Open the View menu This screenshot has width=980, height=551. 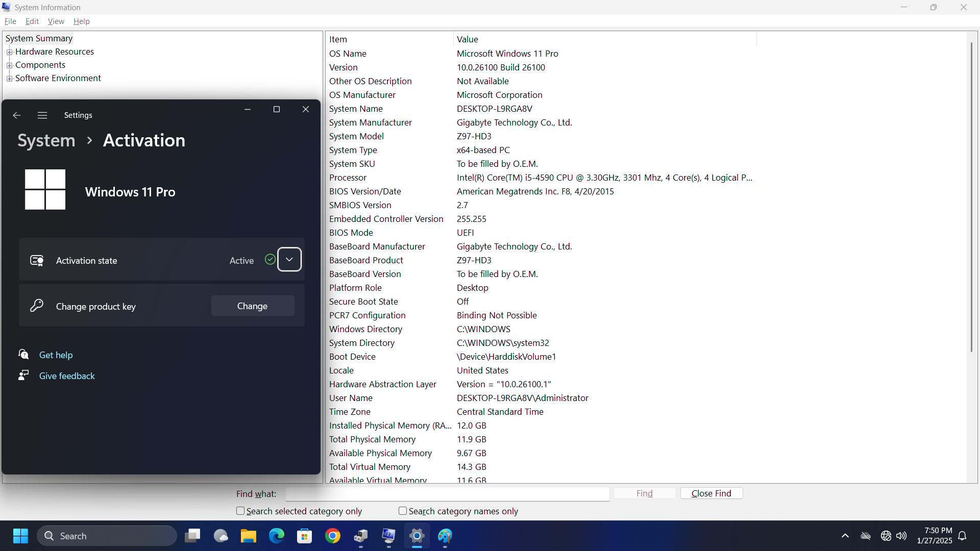click(56, 21)
